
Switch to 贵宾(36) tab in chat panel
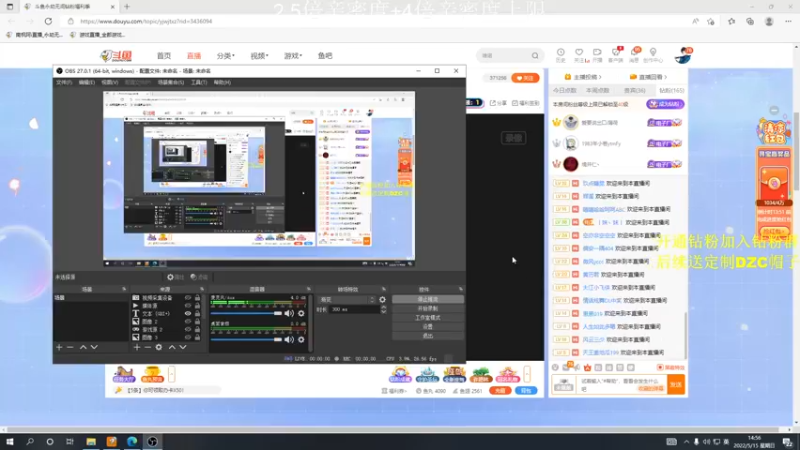(635, 91)
